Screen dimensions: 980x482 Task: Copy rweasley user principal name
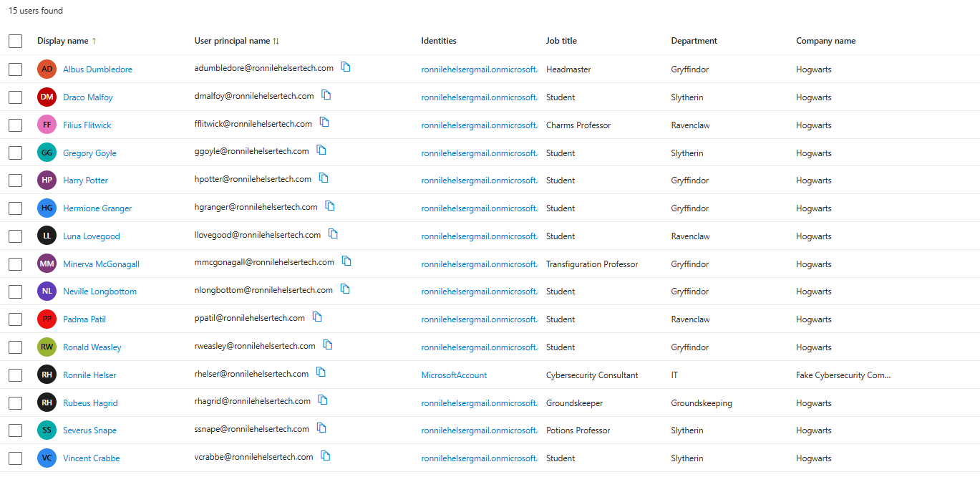click(x=328, y=344)
